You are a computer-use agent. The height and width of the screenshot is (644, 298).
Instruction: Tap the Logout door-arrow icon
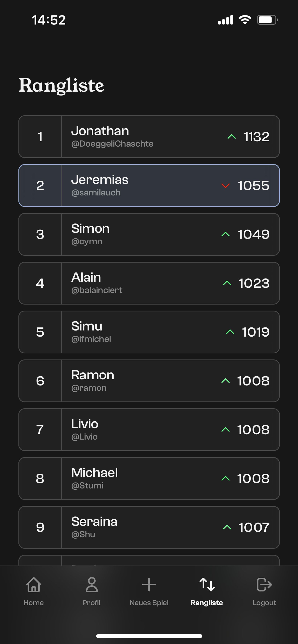pos(264,584)
